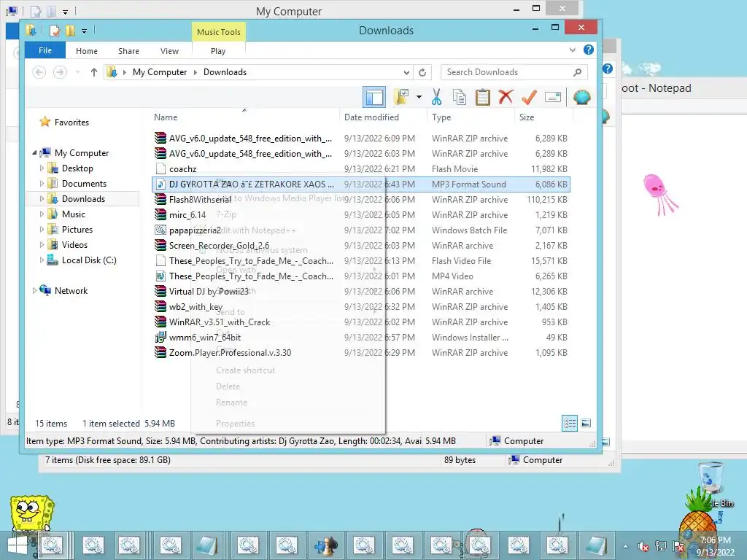
Task: Expand the ribbon with chevron arrow
Action: coord(573,50)
